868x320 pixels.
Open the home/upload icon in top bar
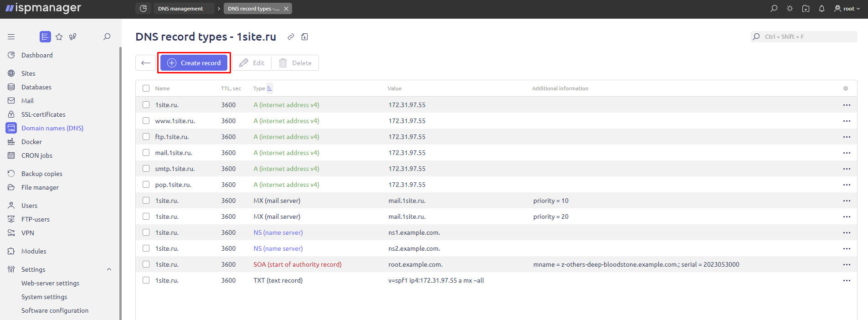(x=806, y=8)
